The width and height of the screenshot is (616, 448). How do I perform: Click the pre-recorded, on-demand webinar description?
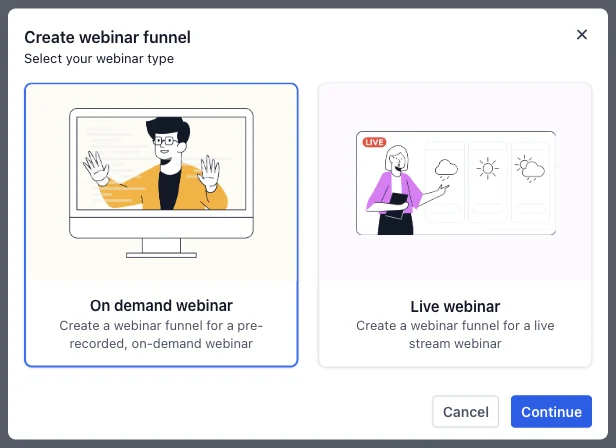tap(161, 334)
